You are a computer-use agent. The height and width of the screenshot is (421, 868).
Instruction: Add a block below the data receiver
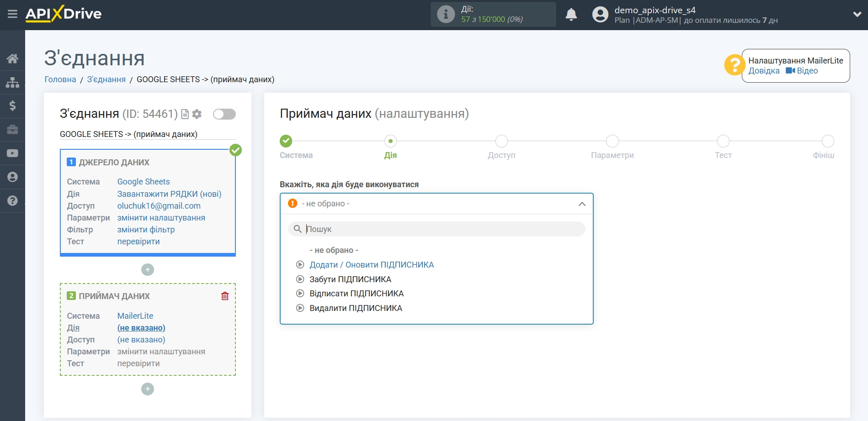148,389
